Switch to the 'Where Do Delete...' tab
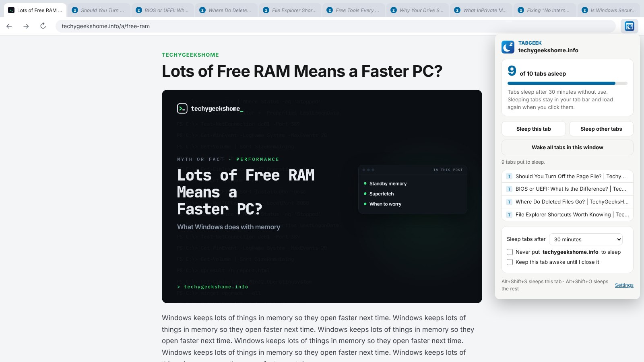644x362 pixels. [x=226, y=10]
